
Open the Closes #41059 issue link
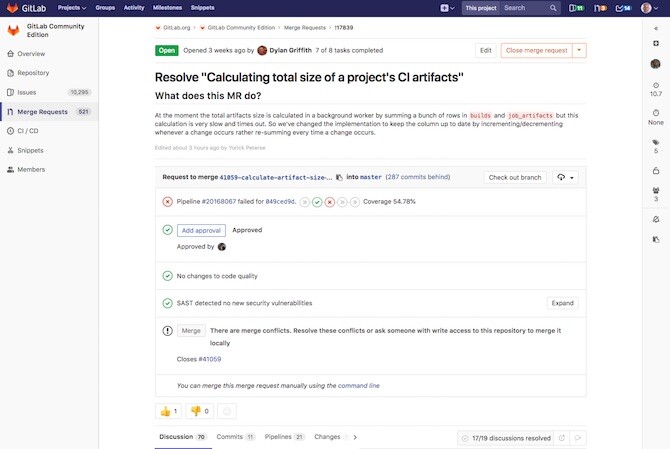click(x=209, y=359)
